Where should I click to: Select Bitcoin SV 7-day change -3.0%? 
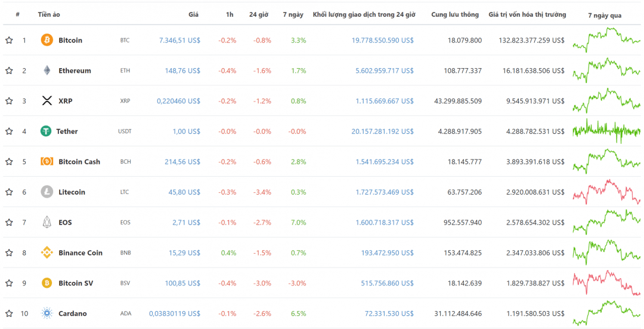[x=298, y=283]
